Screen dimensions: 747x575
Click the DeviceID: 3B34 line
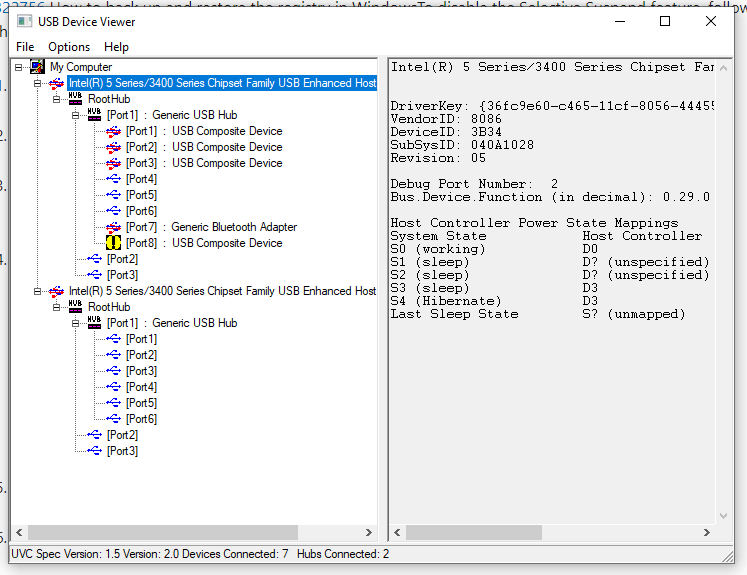click(x=446, y=132)
